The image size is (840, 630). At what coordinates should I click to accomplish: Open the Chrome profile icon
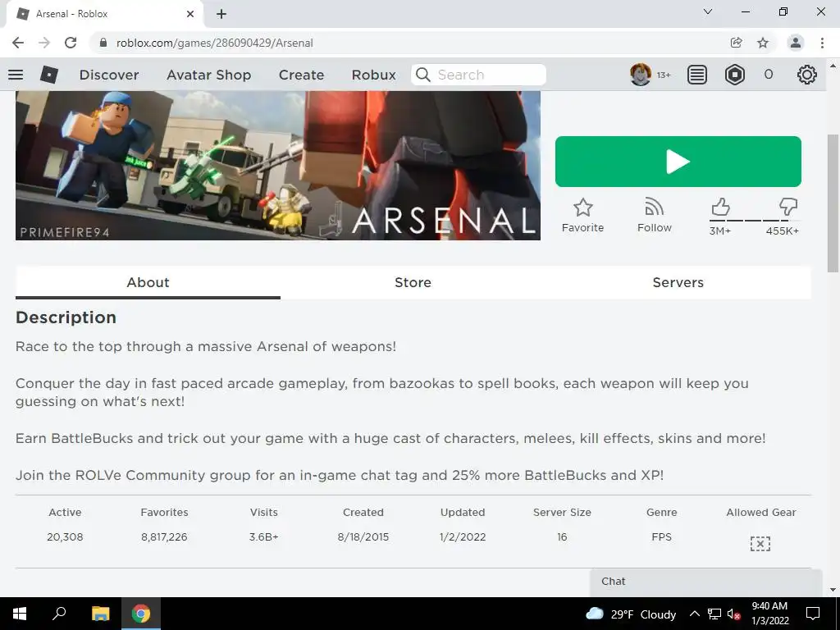(796, 43)
